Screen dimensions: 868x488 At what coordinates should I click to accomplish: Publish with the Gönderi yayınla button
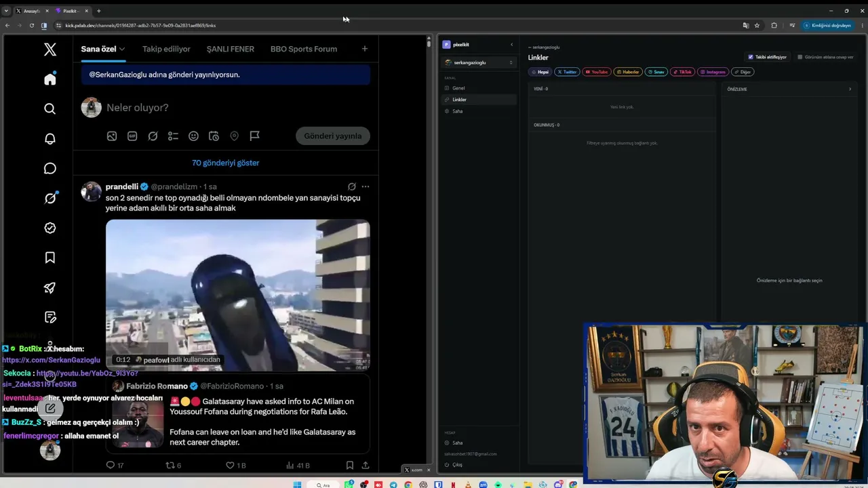point(333,136)
